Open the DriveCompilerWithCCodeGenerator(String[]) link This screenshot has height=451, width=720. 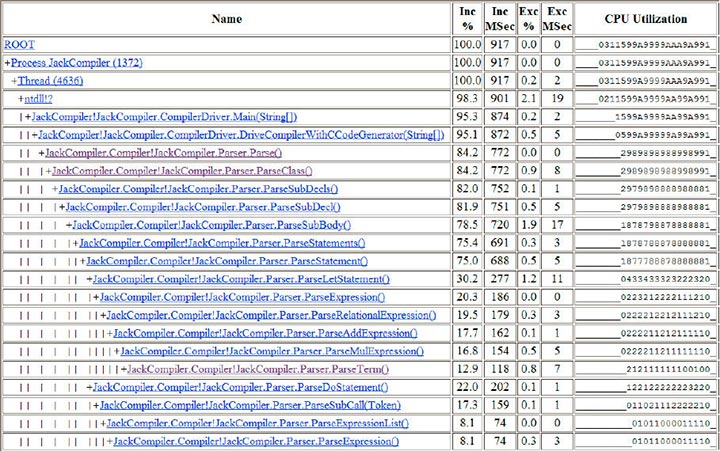[241, 135]
